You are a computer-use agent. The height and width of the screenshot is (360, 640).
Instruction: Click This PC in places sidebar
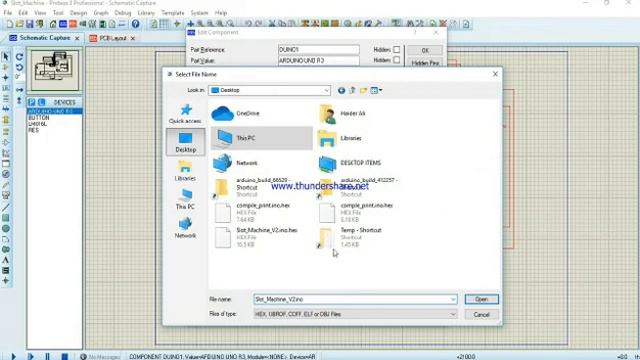click(x=185, y=200)
